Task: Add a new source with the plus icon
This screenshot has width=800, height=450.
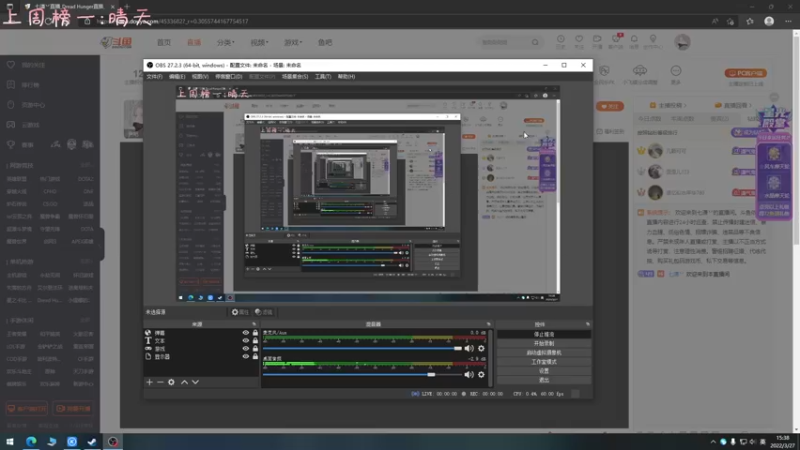Action: (149, 382)
